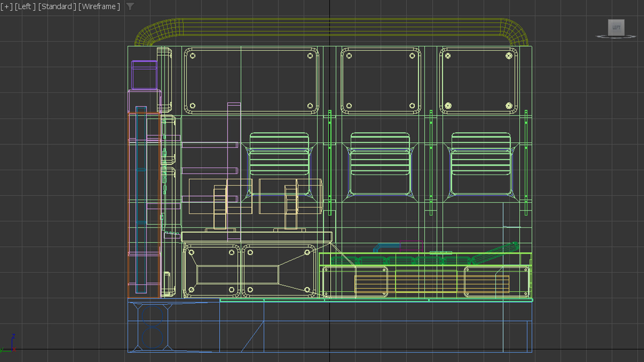The height and width of the screenshot is (362, 644).
Task: Open the [Wireframe] shading mode menu
Action: (x=99, y=6)
